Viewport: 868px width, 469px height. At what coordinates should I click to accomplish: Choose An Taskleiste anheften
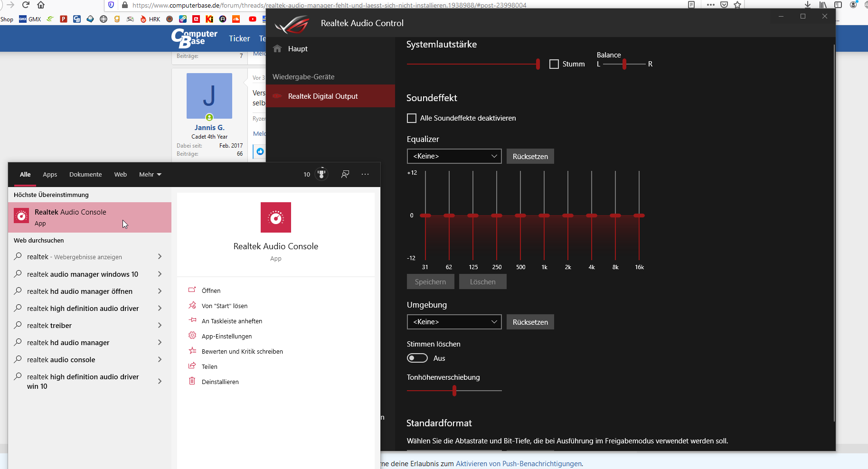coord(232,321)
